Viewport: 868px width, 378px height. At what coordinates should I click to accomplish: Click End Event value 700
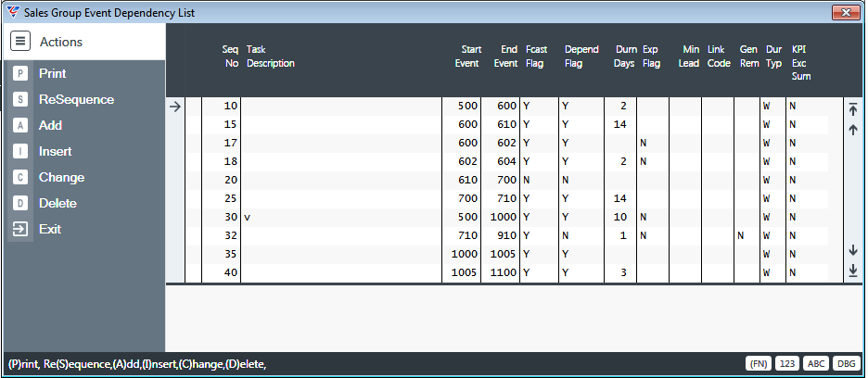[x=506, y=181]
